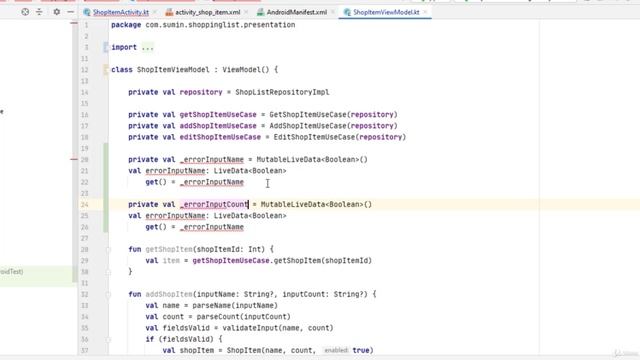Click 'ShopItemViewModel' class name on line 12
The image size is (640, 360).
pos(173,70)
